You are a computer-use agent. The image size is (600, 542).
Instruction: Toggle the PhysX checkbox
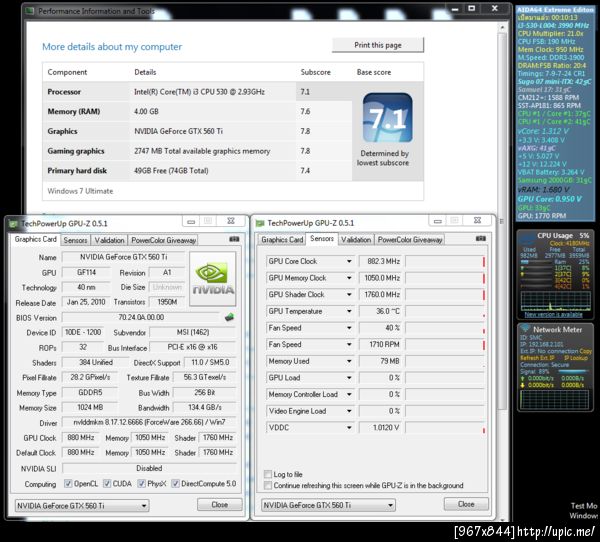point(144,483)
